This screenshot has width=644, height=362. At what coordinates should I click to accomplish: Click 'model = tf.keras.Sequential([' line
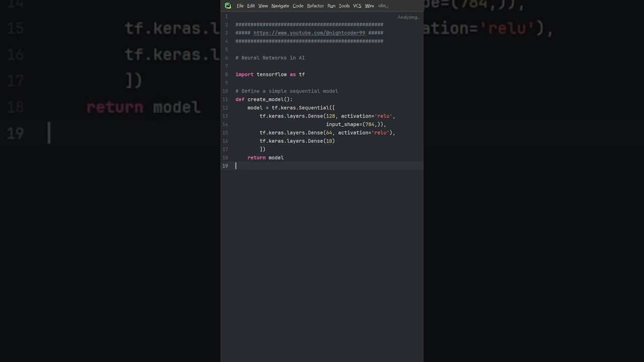(x=291, y=108)
